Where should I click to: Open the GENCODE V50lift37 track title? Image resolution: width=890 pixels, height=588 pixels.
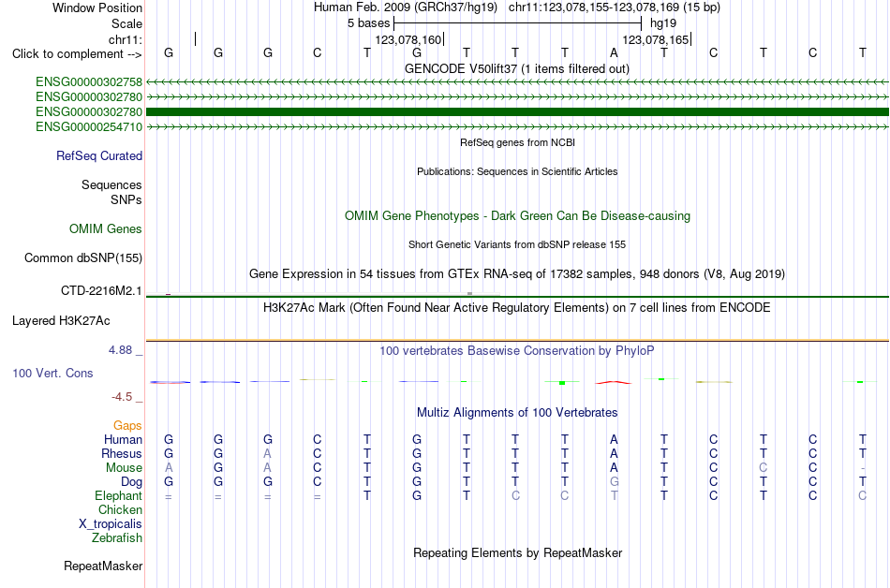(516, 68)
